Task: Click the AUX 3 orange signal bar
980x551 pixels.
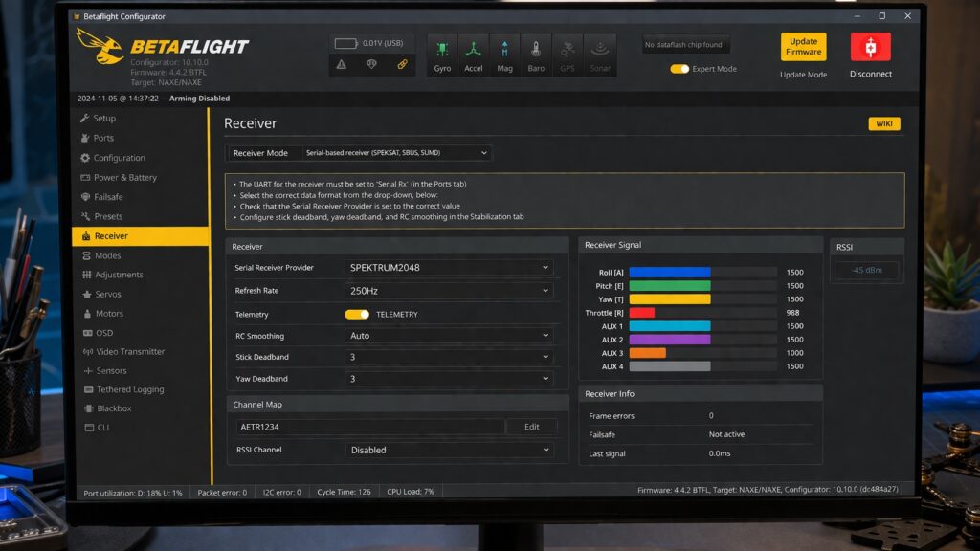Action: click(x=648, y=353)
